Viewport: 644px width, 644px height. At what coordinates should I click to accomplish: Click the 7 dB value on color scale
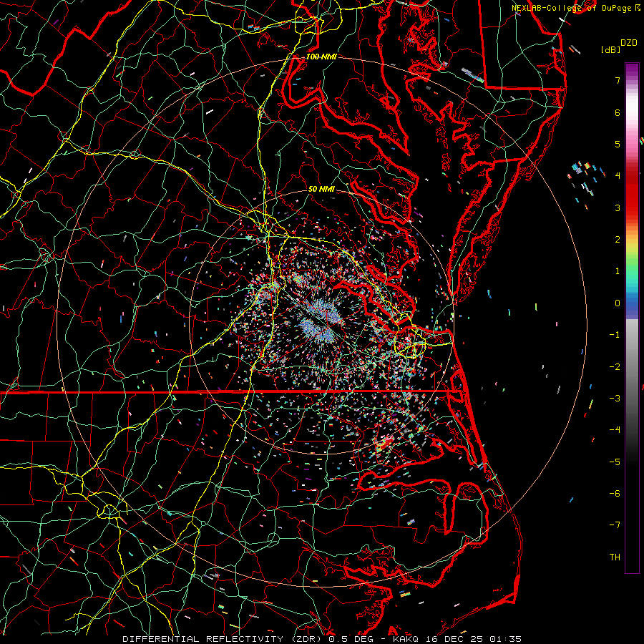click(618, 80)
